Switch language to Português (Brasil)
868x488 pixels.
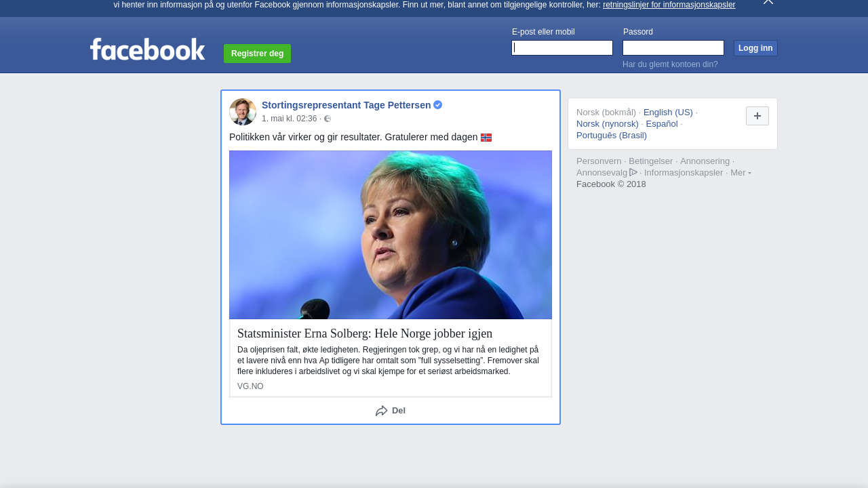pyautogui.click(x=612, y=136)
